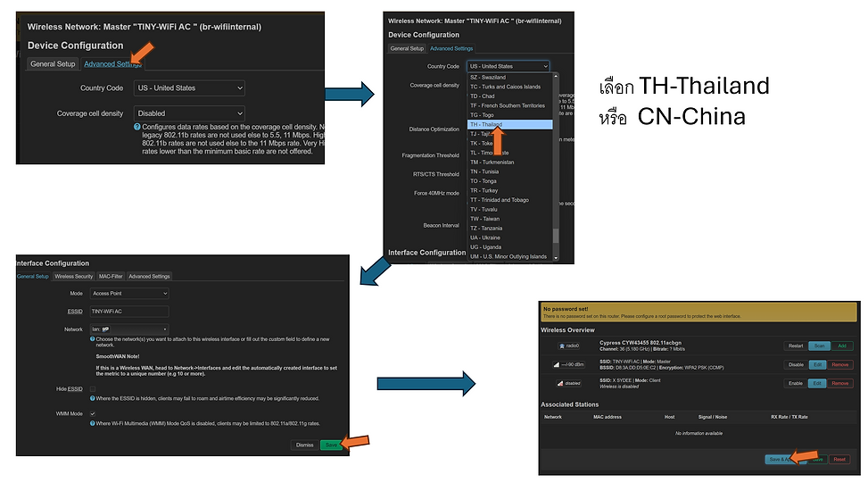Remove the TINY-WiFi AC network
Screen dimensions: 868x483
(839, 364)
